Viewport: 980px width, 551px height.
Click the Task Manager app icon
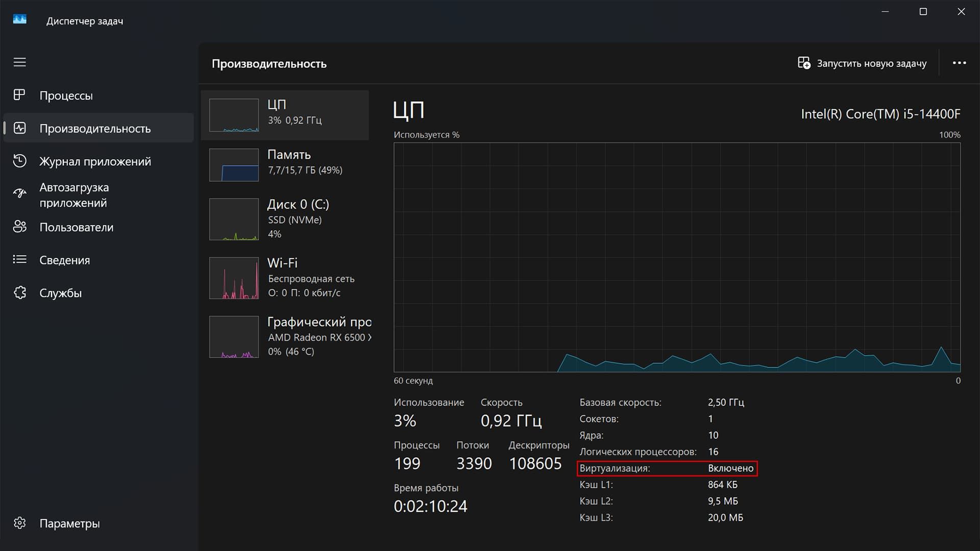(19, 20)
